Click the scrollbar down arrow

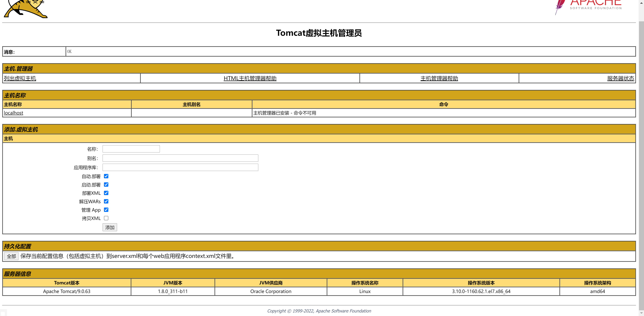tap(641, 313)
